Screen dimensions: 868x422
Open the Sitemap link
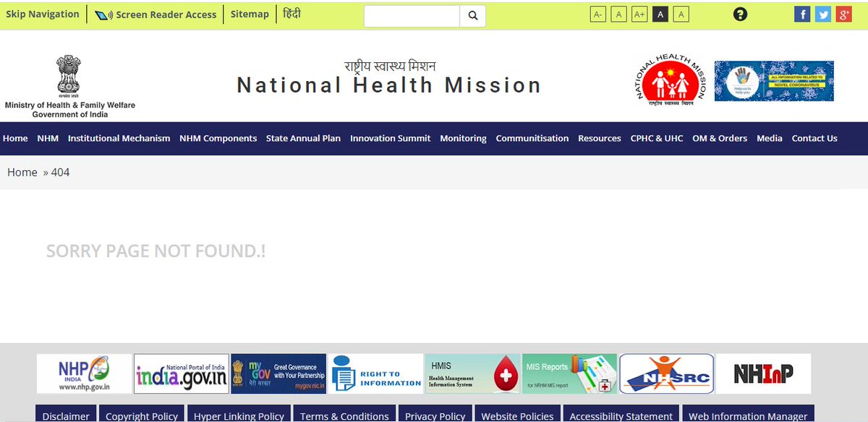click(x=250, y=14)
